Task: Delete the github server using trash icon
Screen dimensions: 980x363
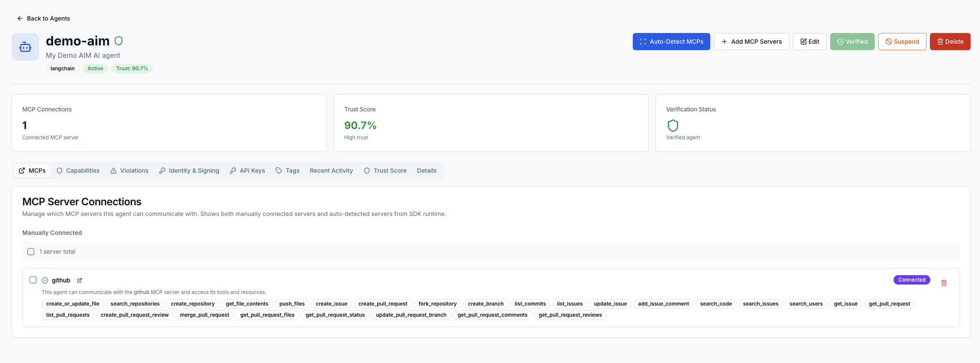Action: click(944, 283)
